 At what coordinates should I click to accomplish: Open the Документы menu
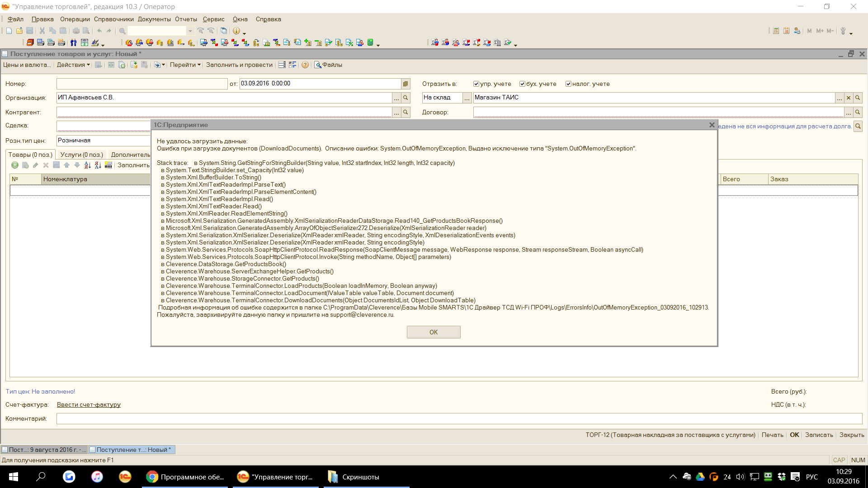[x=154, y=19]
